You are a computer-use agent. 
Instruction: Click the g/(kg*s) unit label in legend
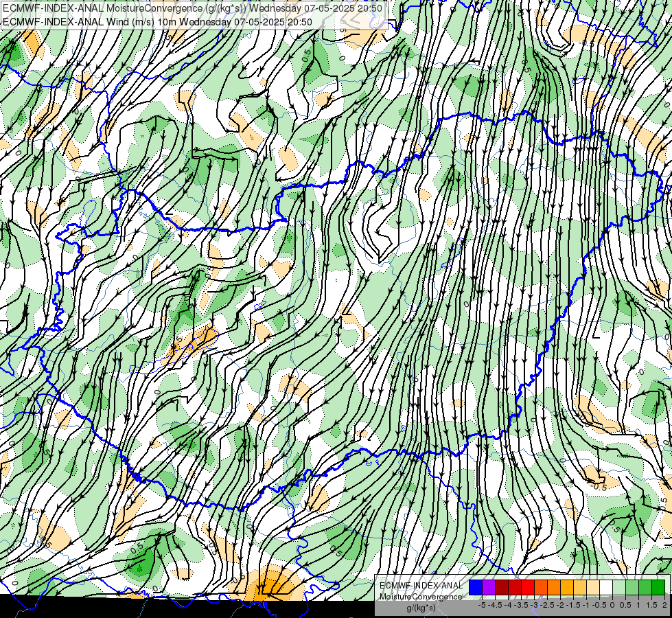[x=421, y=608]
